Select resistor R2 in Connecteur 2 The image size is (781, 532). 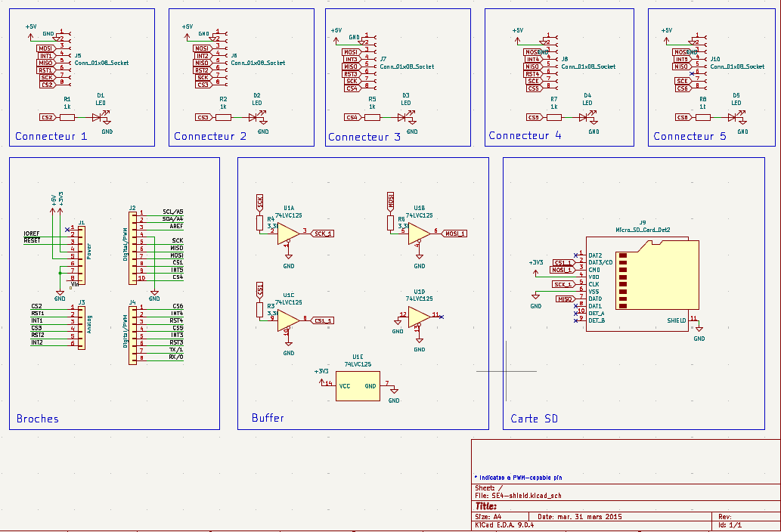(223, 117)
